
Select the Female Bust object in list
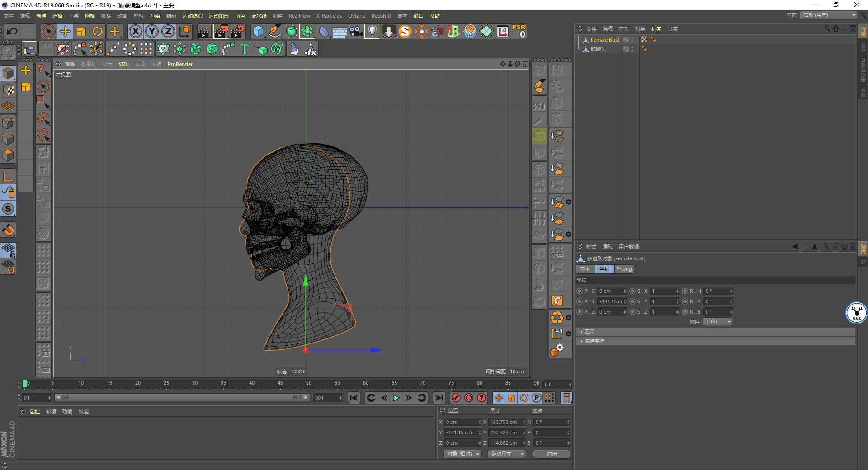tap(605, 40)
